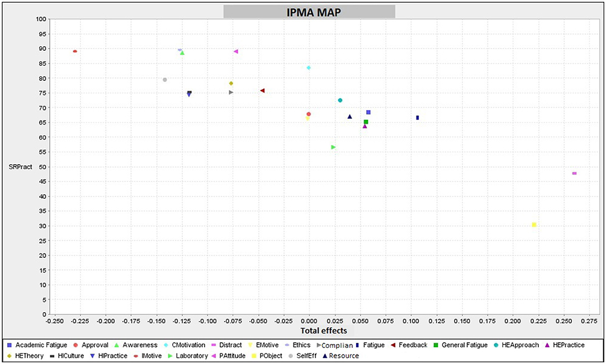Click the green Awareness triangle data point
The width and height of the screenshot is (606, 364).
click(x=182, y=53)
